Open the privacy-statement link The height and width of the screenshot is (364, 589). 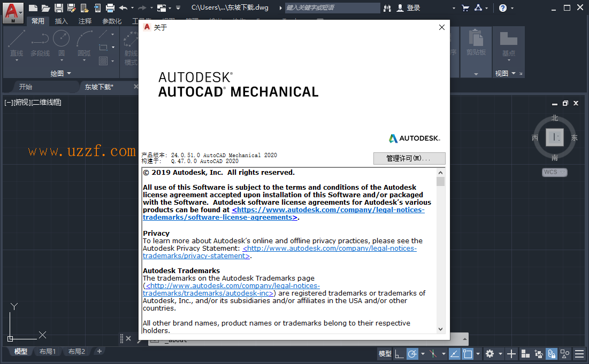tap(280, 252)
